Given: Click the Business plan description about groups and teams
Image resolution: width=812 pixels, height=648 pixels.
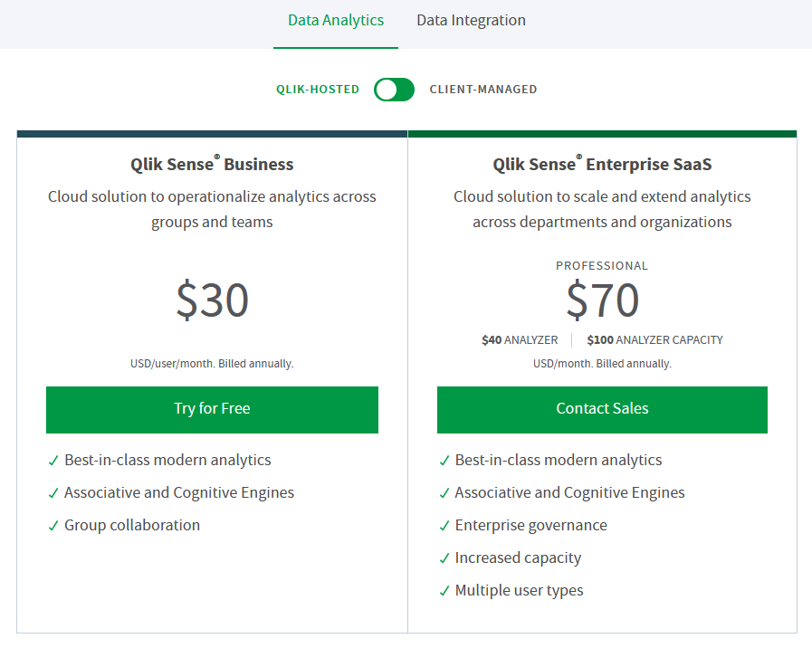Looking at the screenshot, I should point(212,210).
